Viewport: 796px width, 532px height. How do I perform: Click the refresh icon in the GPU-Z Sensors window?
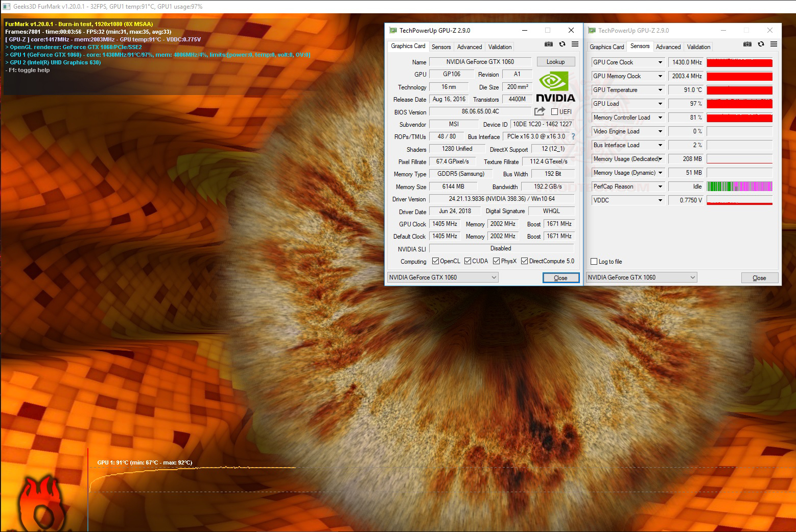(761, 44)
